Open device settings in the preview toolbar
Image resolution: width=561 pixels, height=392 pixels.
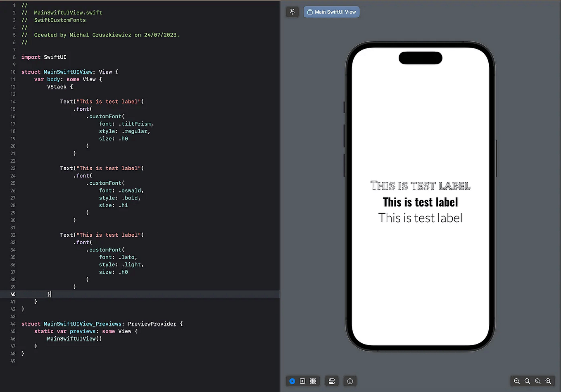click(x=331, y=381)
